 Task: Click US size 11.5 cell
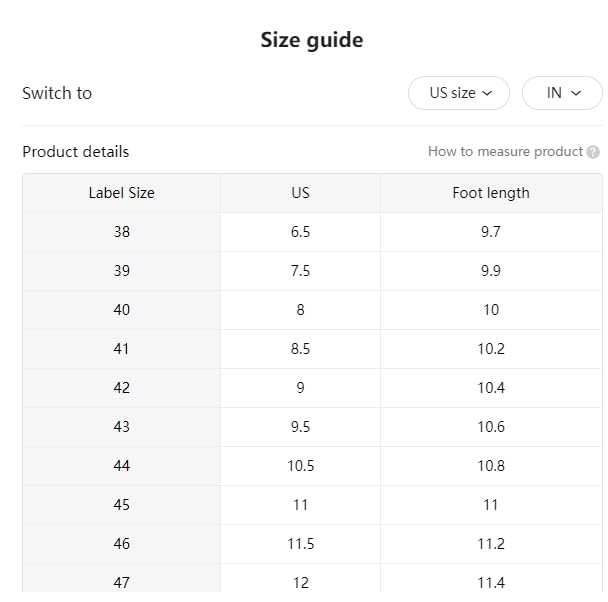300,544
